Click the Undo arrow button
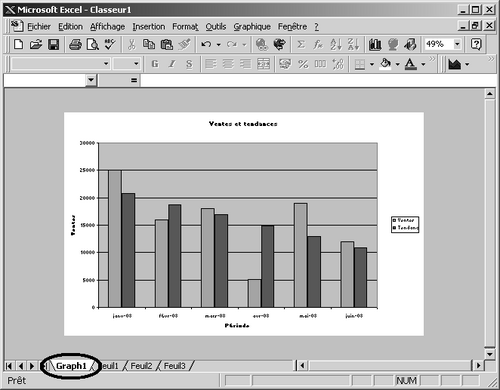 pos(206,44)
